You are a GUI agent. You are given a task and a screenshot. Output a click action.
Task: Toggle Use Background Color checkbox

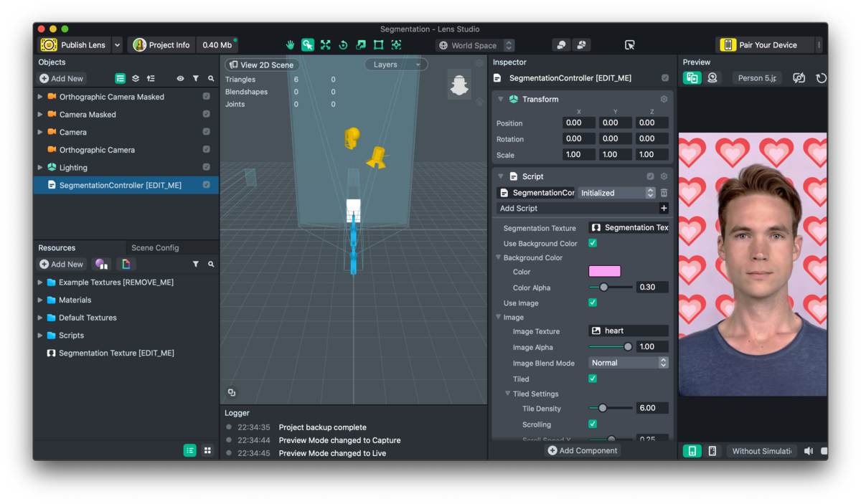tap(593, 244)
